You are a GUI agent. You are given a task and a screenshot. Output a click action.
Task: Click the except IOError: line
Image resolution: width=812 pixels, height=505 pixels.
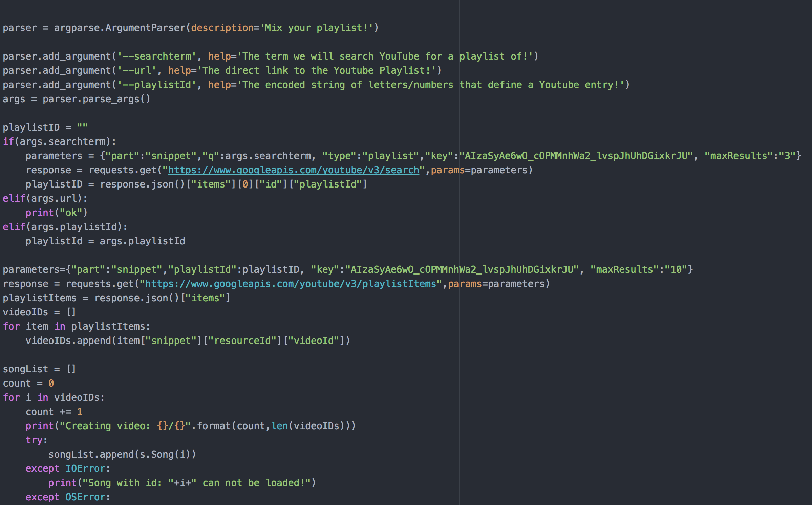pos(68,468)
